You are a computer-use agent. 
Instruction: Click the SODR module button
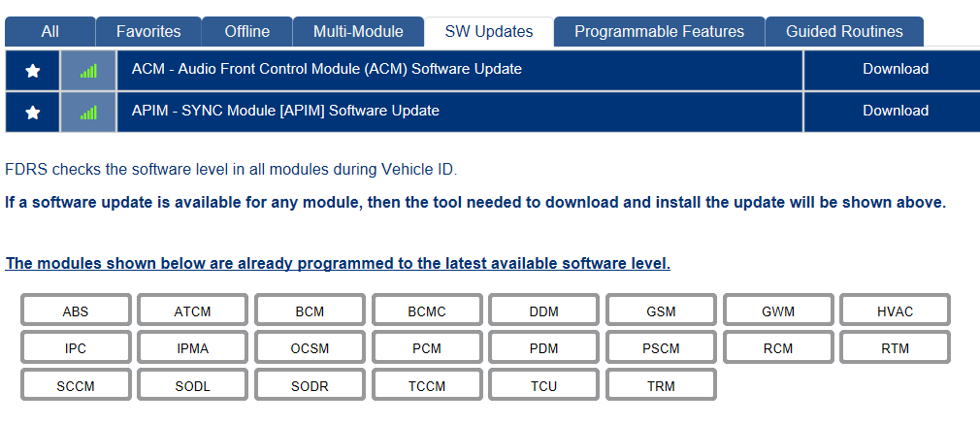[x=310, y=385]
